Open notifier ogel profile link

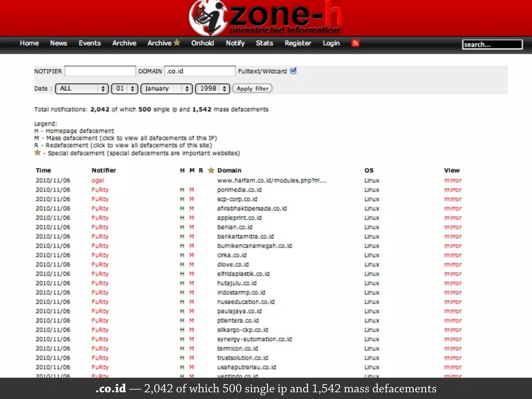(x=98, y=181)
